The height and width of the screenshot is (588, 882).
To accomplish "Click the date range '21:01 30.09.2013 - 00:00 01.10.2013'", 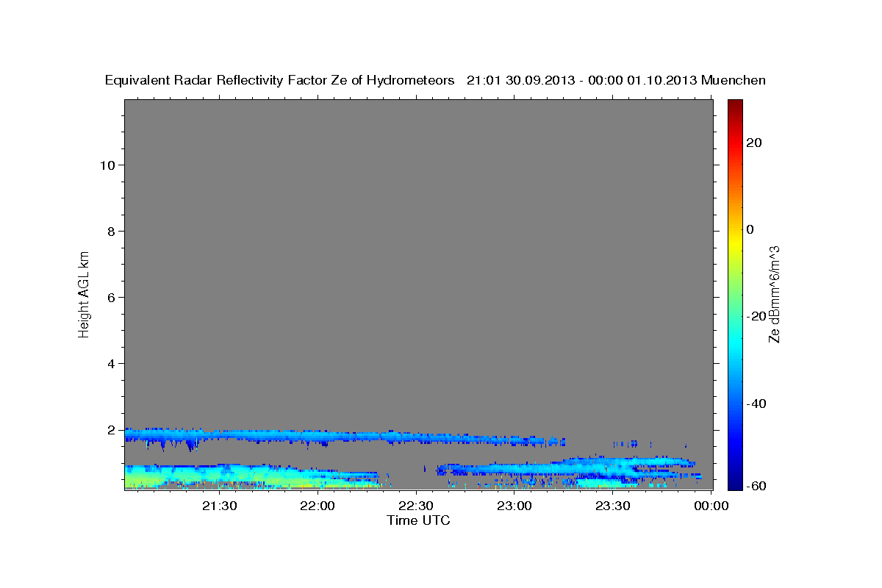I will tap(582, 81).
